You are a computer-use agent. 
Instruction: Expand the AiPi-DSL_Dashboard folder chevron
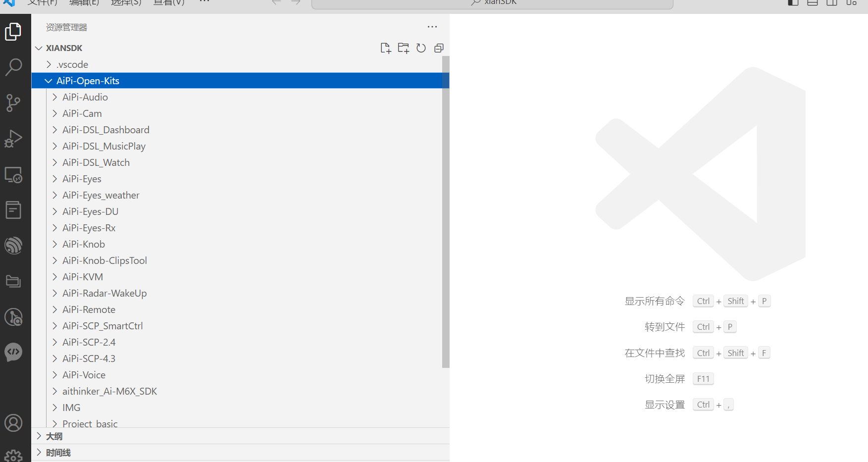[54, 130]
